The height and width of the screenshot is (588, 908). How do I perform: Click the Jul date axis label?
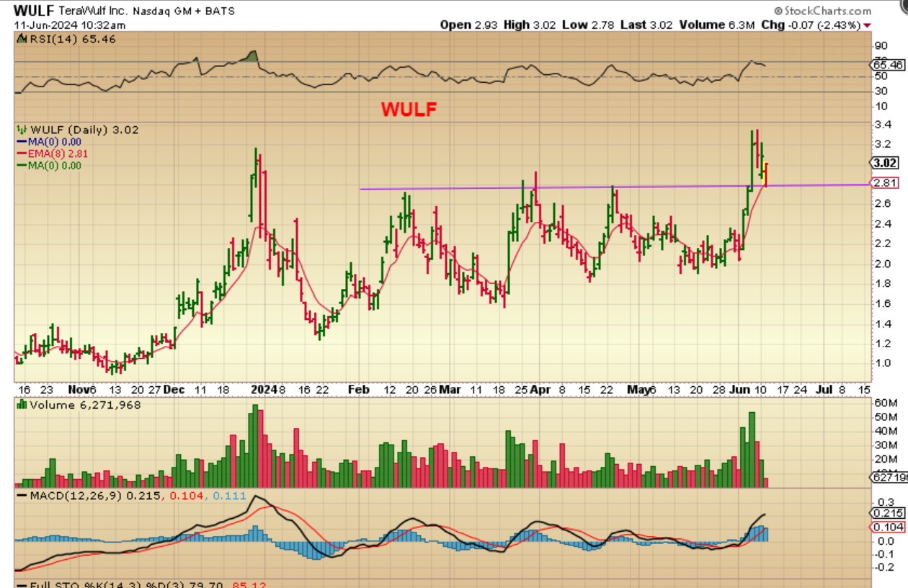tap(824, 389)
